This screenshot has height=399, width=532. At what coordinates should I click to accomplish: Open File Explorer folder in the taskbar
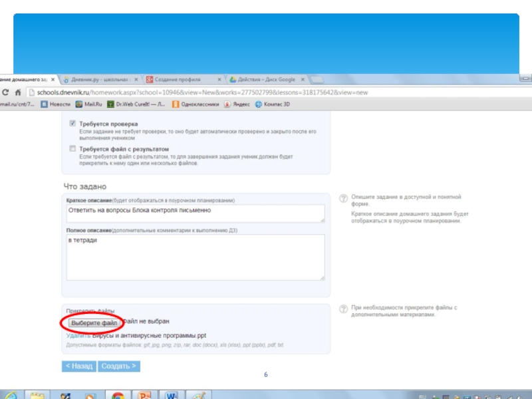pos(37,396)
